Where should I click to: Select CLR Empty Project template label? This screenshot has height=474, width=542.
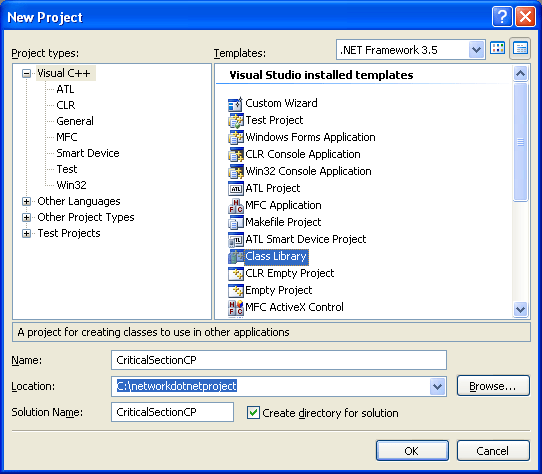pyautogui.click(x=289, y=273)
